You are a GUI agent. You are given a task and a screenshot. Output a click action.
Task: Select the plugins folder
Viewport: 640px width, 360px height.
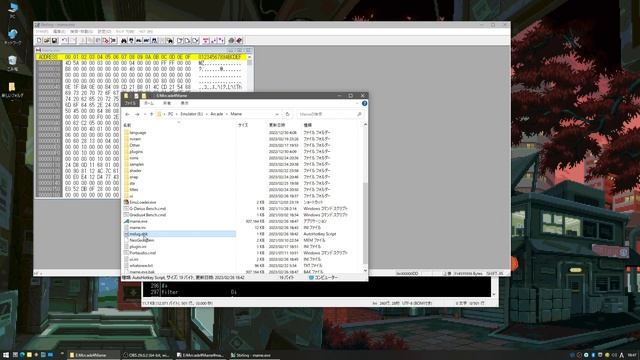[x=136, y=151]
